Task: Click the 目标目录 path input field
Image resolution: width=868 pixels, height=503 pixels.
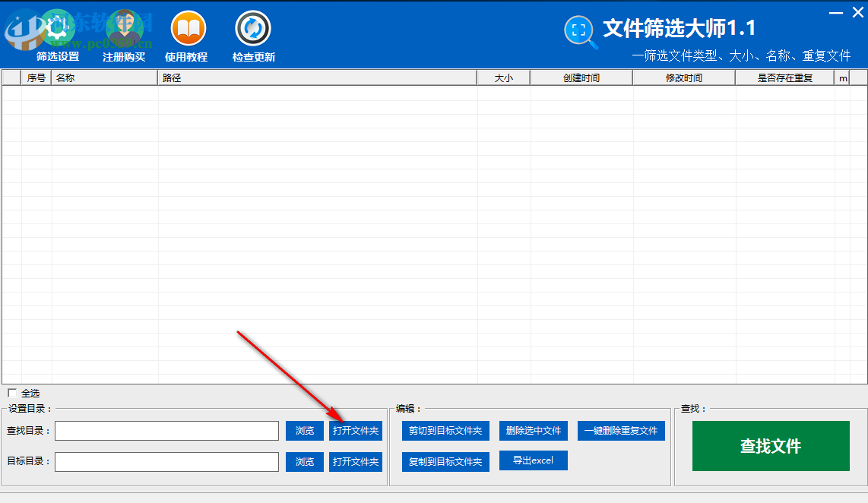Action: pyautogui.click(x=166, y=461)
